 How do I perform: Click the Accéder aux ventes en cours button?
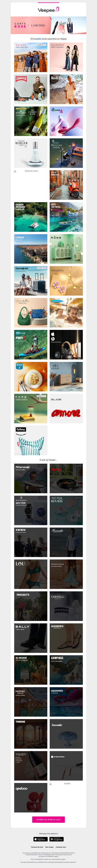click(48, 819)
